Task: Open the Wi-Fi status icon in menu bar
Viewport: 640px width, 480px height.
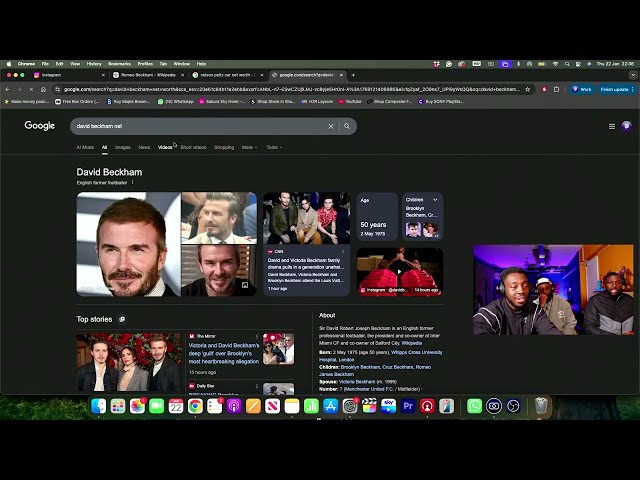Action: pyautogui.click(x=555, y=64)
